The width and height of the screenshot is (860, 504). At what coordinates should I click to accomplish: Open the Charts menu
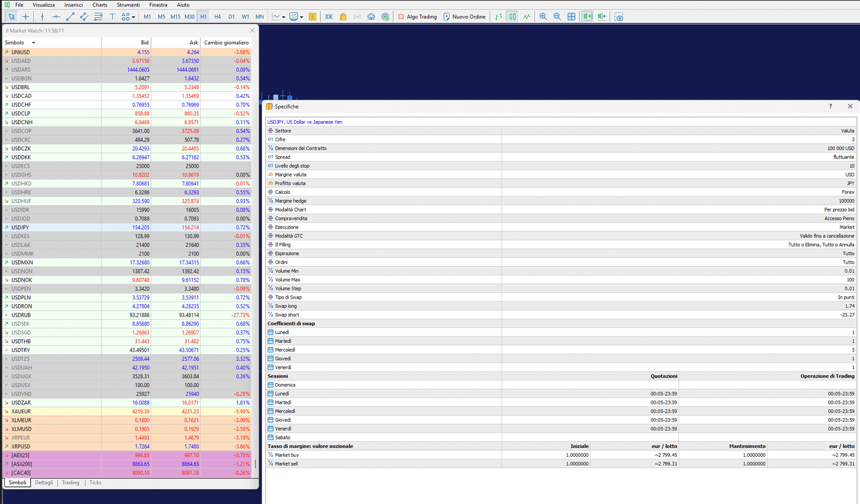[x=100, y=5]
